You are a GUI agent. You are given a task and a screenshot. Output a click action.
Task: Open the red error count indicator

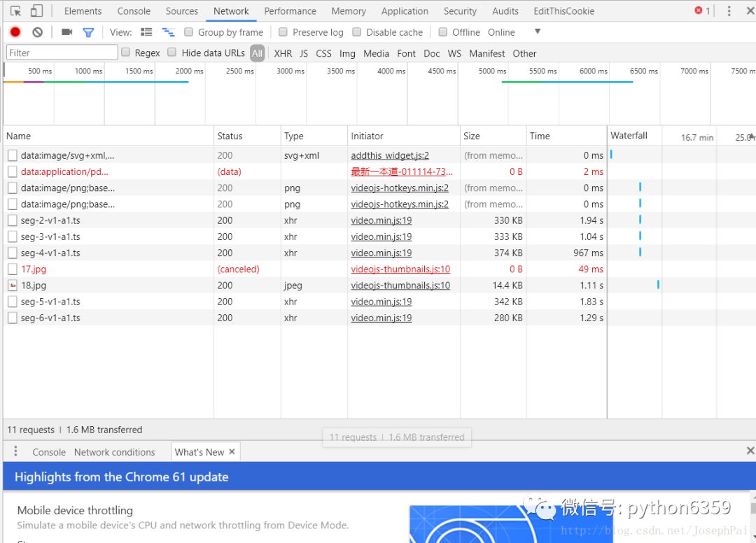pos(702,10)
